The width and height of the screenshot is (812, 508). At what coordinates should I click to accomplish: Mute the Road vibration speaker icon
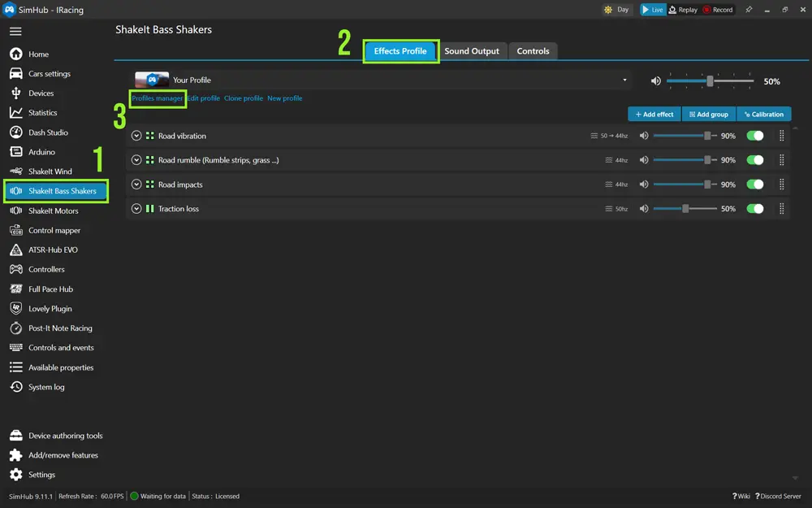pos(644,136)
